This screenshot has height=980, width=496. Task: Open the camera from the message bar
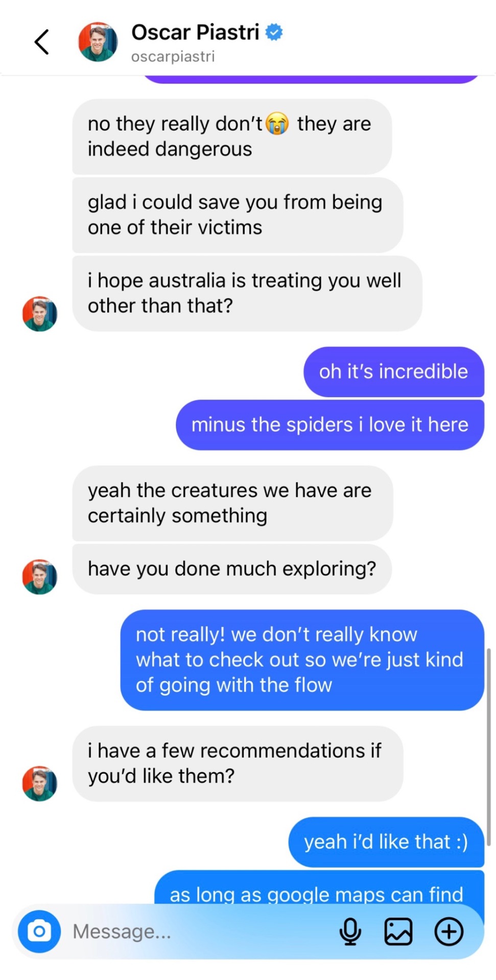pyautogui.click(x=39, y=932)
